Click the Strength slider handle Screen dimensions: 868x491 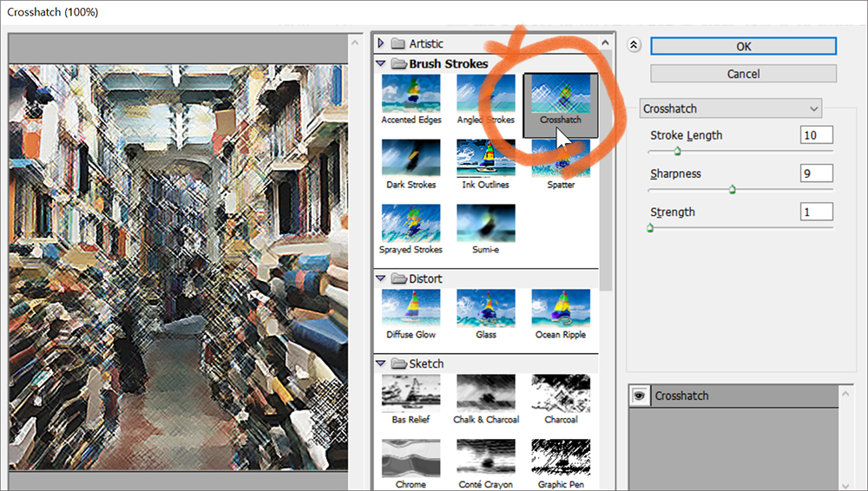tap(650, 227)
